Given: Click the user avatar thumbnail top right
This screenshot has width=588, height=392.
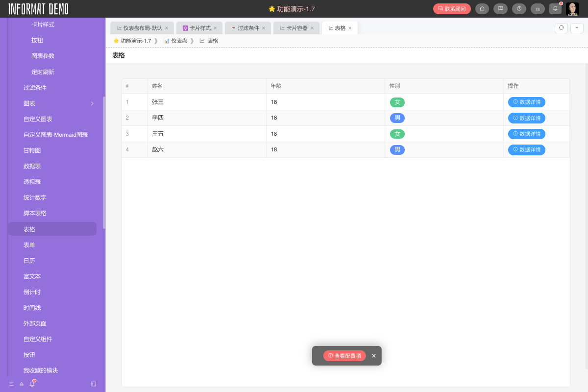Looking at the screenshot, I should [572, 9].
